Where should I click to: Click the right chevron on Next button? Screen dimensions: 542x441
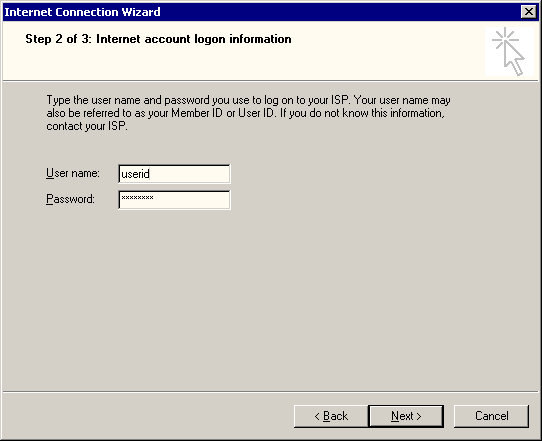pyautogui.click(x=419, y=416)
